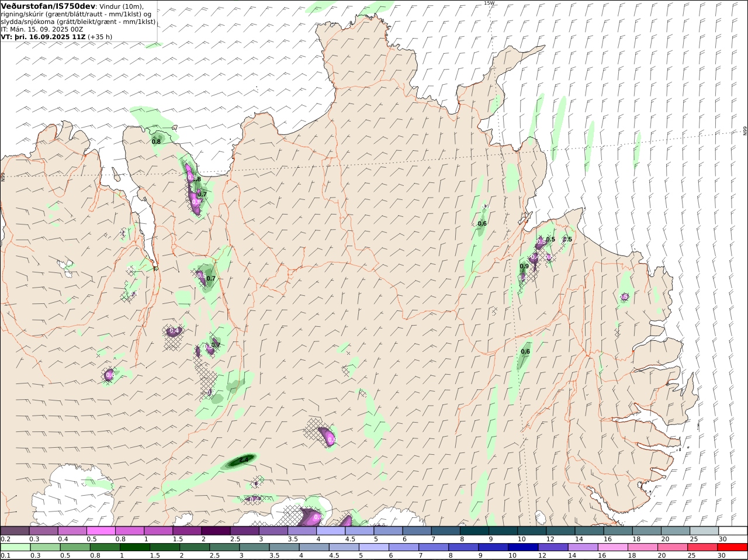Click the VT: þri. 16.09.2025 11Z valid time
Viewport: 748px width, 560px height.
pos(44,36)
